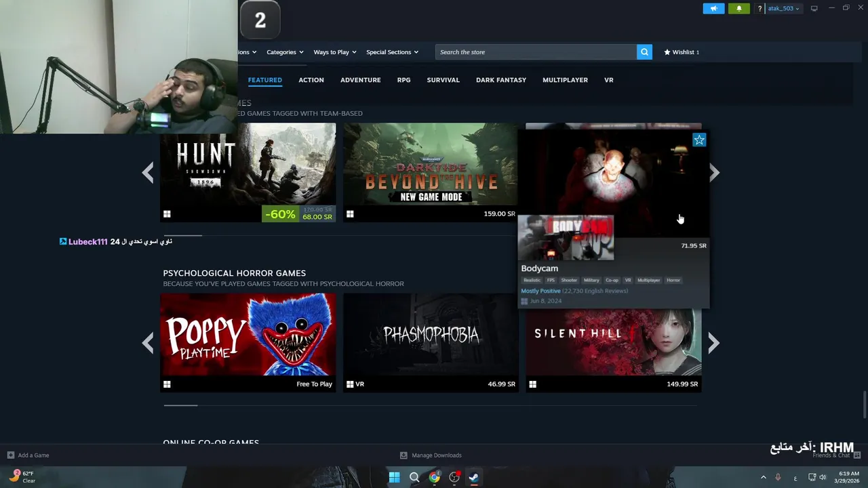This screenshot has height=488, width=868.
Task: Click the Windows icon under Silent Hill
Action: 533,384
